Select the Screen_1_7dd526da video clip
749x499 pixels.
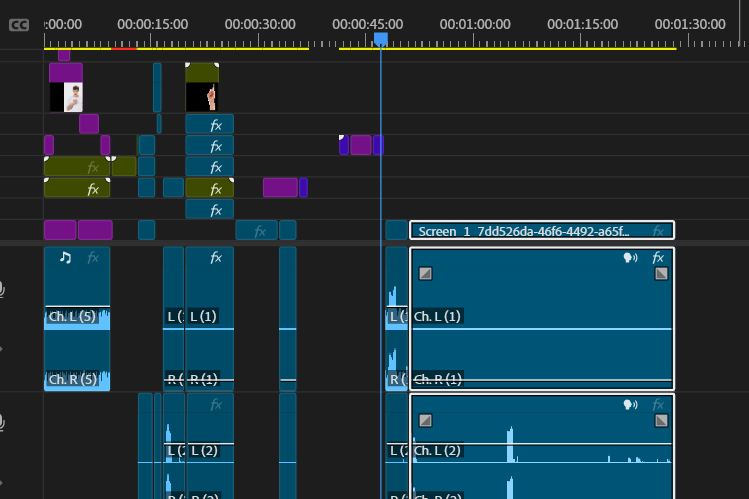click(542, 231)
